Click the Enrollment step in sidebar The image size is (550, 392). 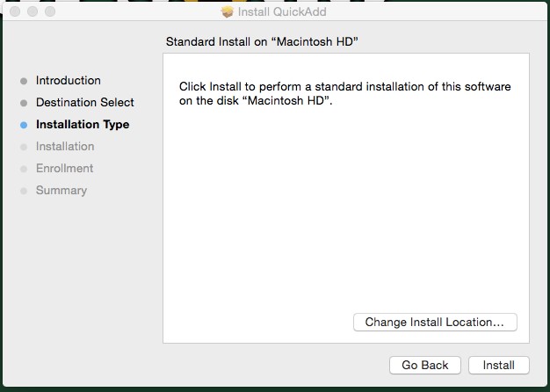click(x=64, y=169)
